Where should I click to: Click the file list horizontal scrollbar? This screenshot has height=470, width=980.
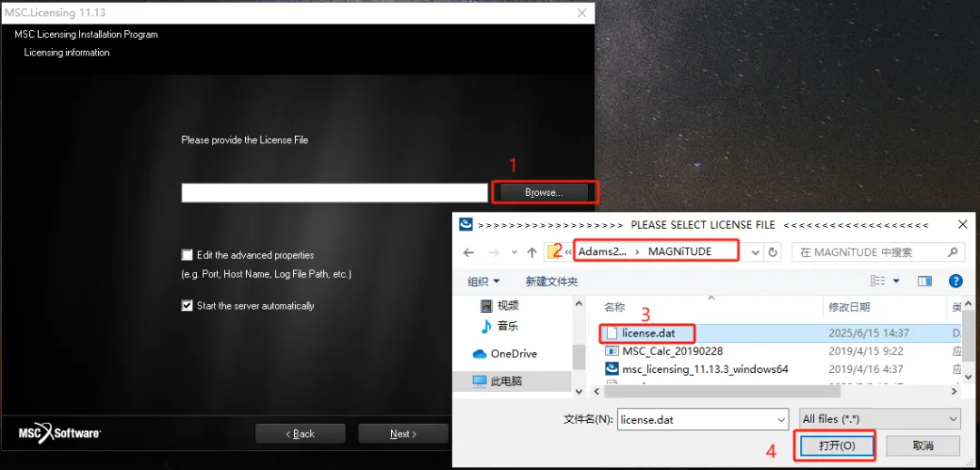pos(722,391)
